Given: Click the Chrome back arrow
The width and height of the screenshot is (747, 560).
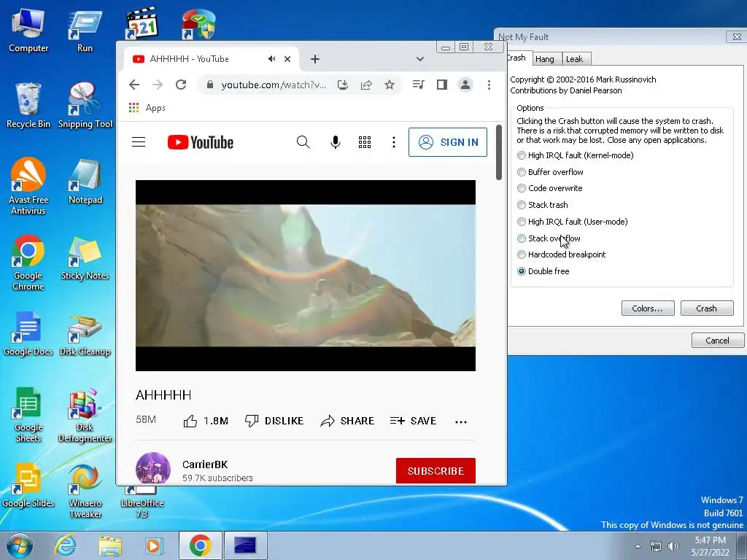Looking at the screenshot, I should click(x=134, y=85).
